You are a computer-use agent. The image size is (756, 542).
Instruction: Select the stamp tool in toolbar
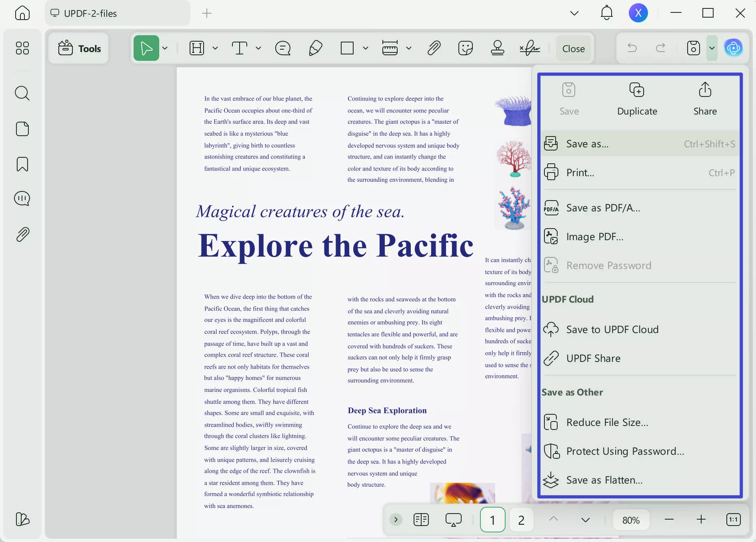pos(497,48)
